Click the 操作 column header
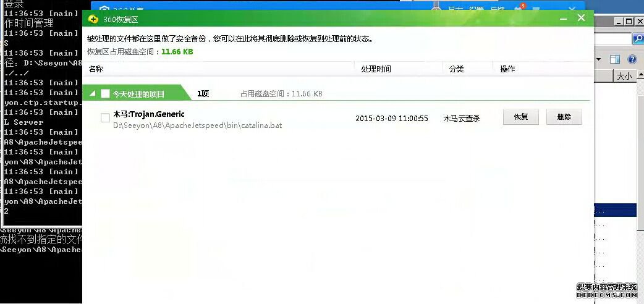This screenshot has width=644, height=304. point(507,69)
